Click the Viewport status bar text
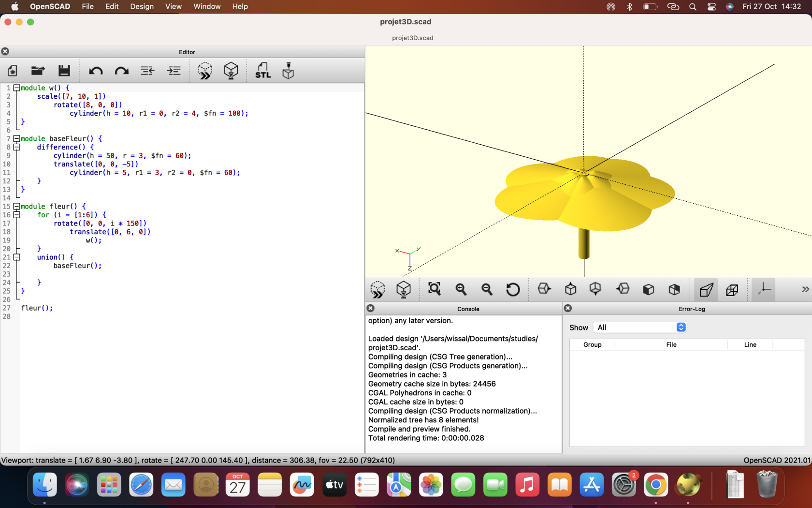 point(198,460)
